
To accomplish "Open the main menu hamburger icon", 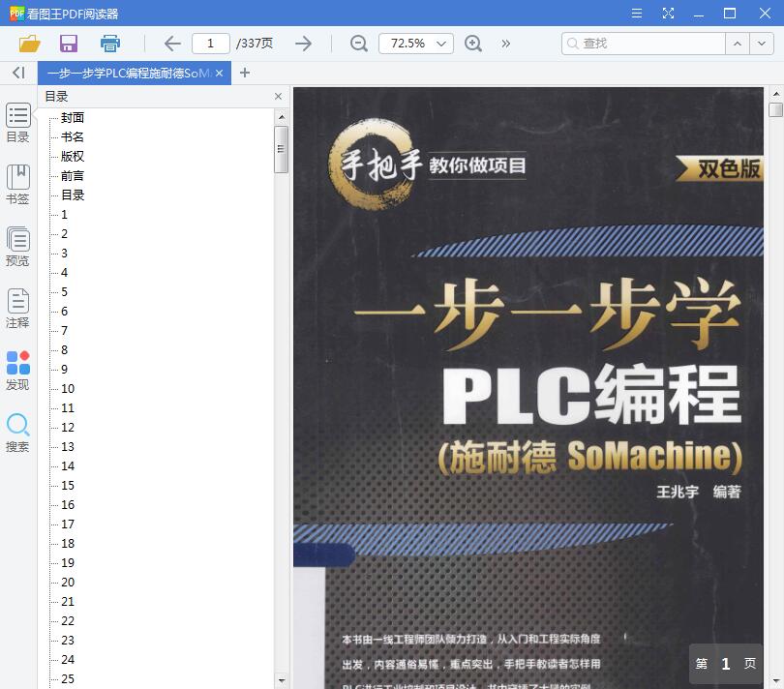I will (637, 13).
